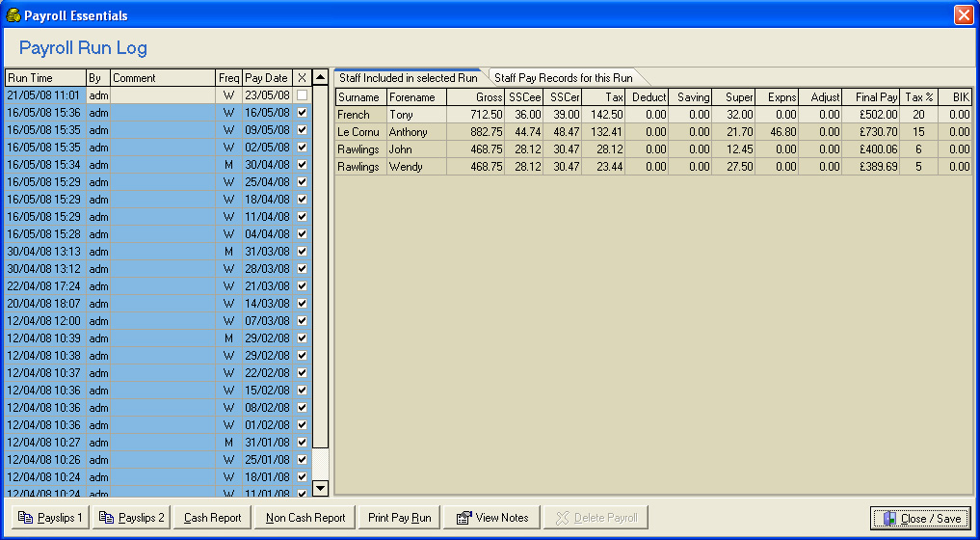This screenshot has height=540, width=980.
Task: Click the Saving column header
Action: pyautogui.click(x=689, y=97)
